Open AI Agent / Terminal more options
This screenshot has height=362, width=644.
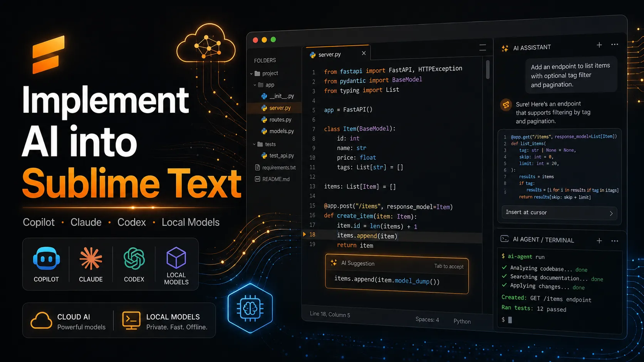[615, 241]
